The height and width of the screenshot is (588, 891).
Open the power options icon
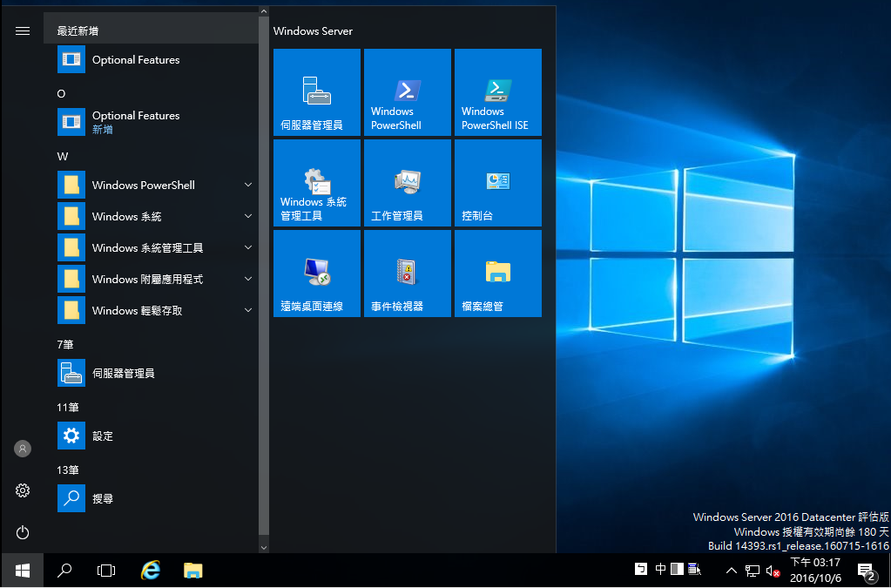pos(22,532)
